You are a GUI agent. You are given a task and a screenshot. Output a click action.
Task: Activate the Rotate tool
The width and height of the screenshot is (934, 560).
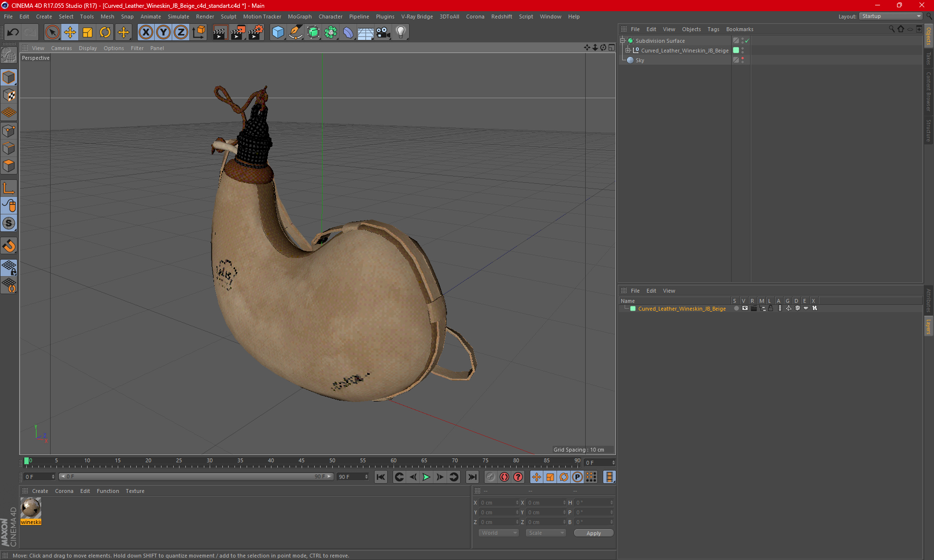(x=105, y=32)
